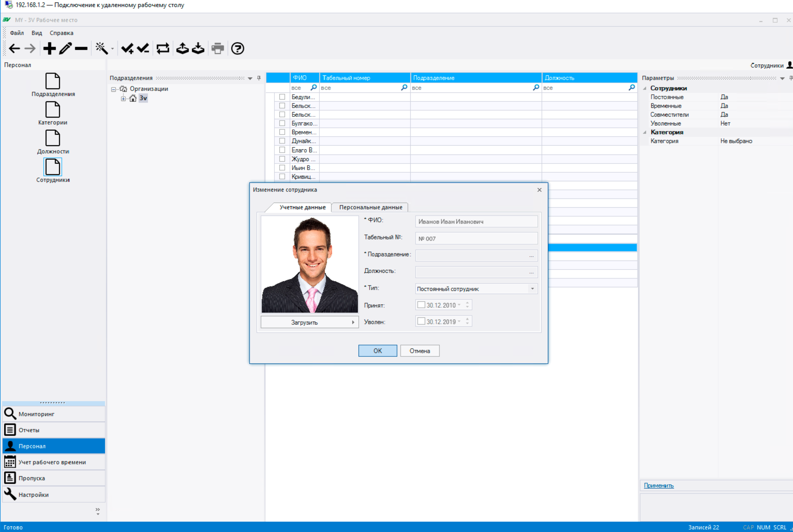Confirm the dialog with OK

click(378, 351)
